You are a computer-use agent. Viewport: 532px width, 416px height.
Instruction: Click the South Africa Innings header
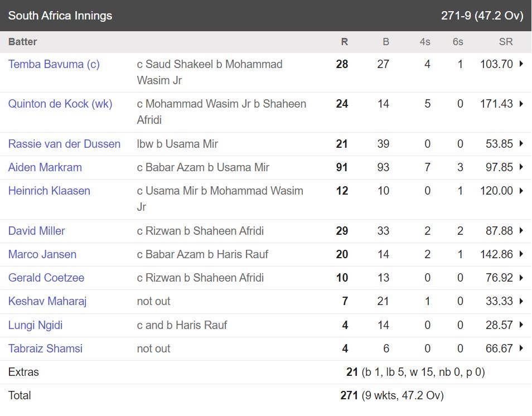[60, 16]
